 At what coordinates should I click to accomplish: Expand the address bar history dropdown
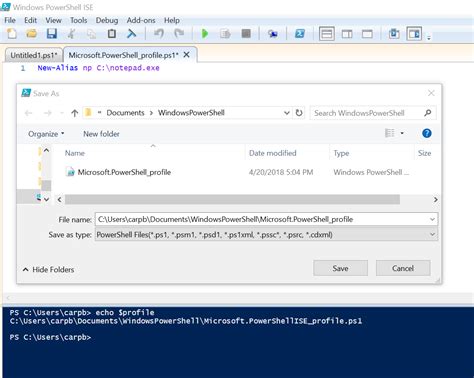point(286,113)
